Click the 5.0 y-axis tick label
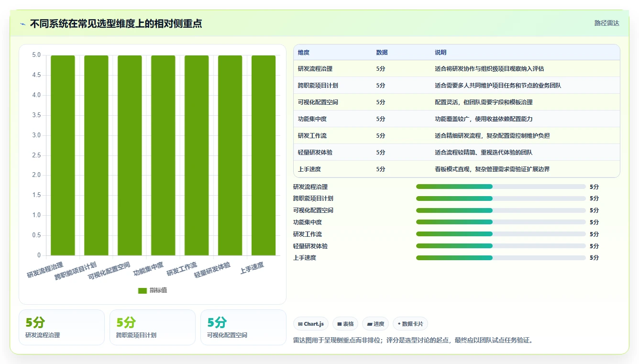Image resolution: width=639 pixels, height=364 pixels. point(36,55)
